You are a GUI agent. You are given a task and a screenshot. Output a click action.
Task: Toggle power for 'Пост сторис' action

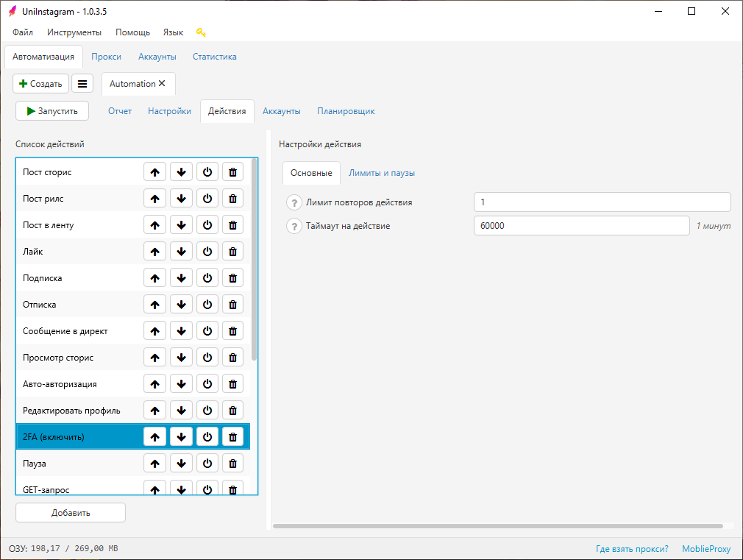coord(207,172)
